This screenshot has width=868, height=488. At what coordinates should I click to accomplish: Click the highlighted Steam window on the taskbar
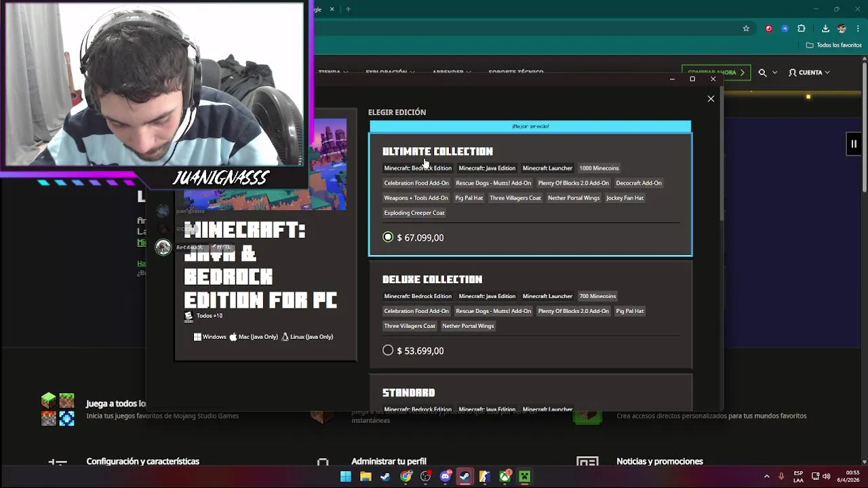pos(465,476)
